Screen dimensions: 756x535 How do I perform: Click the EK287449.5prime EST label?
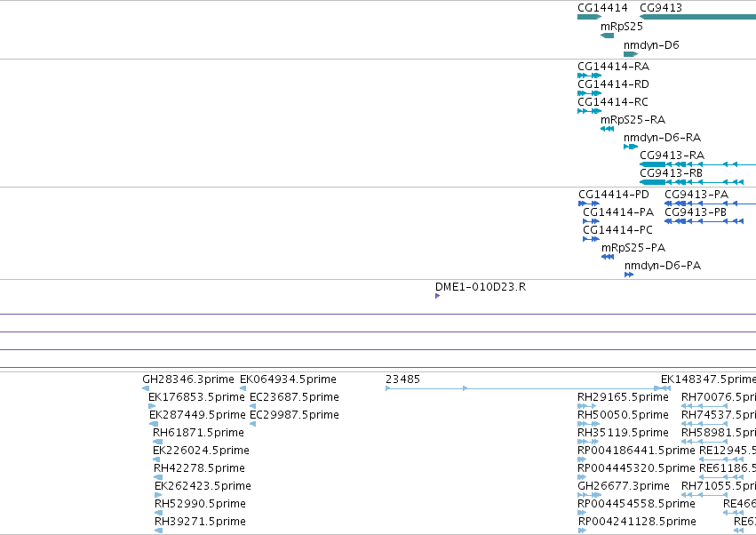(x=198, y=415)
